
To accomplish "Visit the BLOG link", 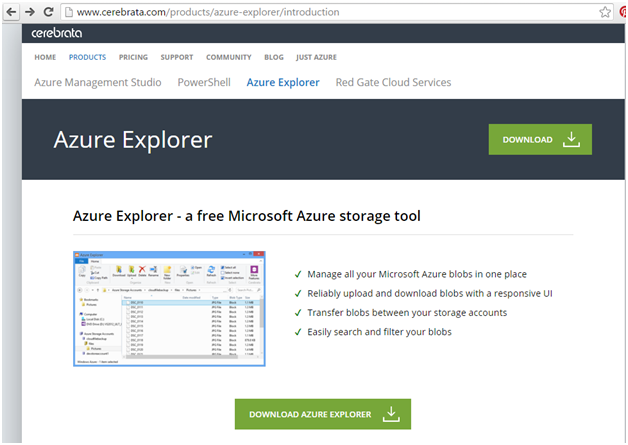I will click(x=274, y=57).
